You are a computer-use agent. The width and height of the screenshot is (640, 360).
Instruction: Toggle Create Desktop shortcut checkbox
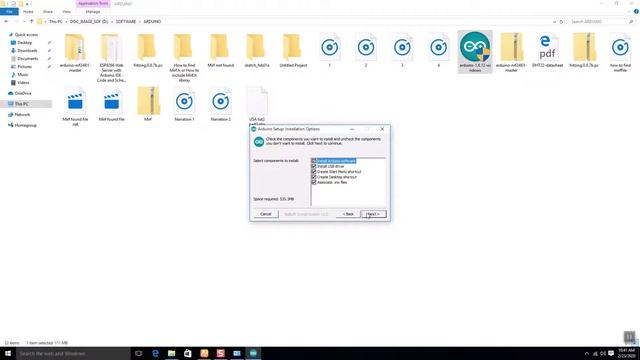point(314,177)
